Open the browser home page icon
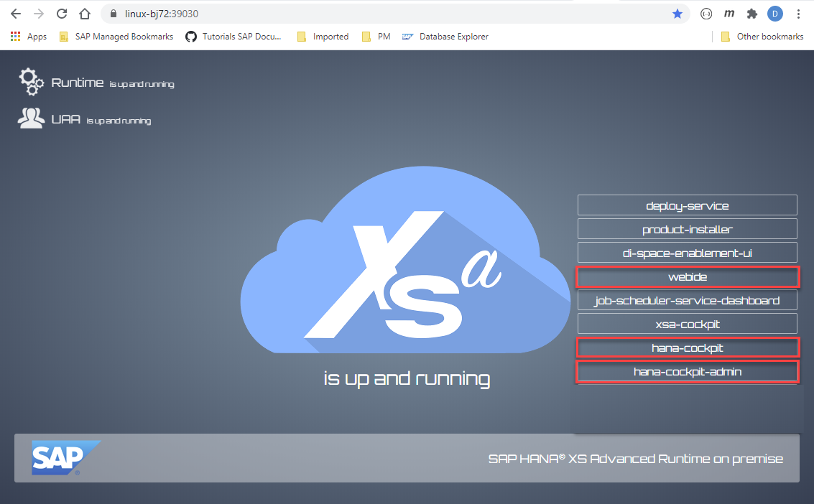814x504 pixels. point(85,14)
